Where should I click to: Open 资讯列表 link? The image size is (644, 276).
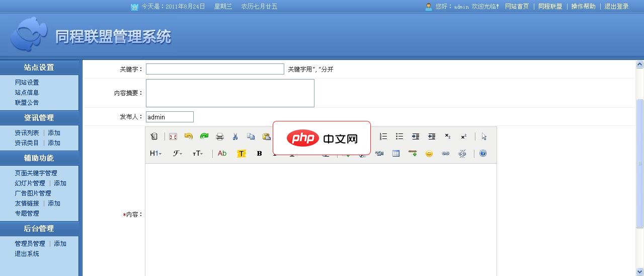(27, 133)
